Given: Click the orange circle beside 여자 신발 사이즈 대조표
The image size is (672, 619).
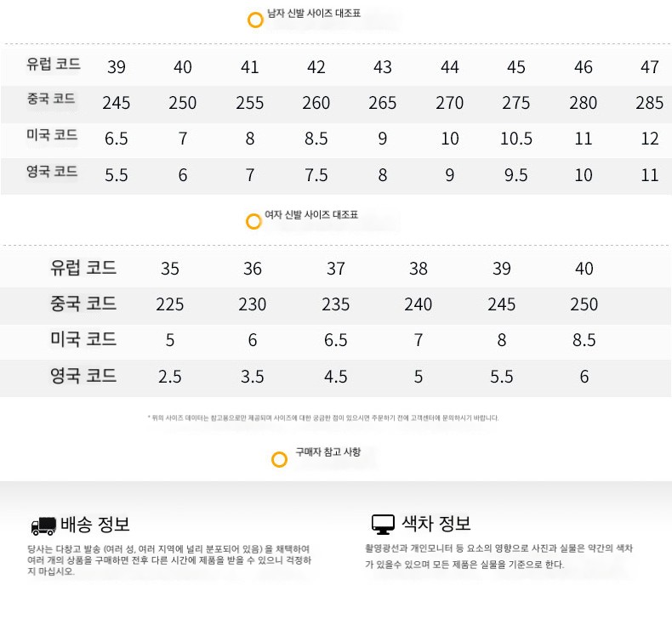Looking at the screenshot, I should point(253,221).
